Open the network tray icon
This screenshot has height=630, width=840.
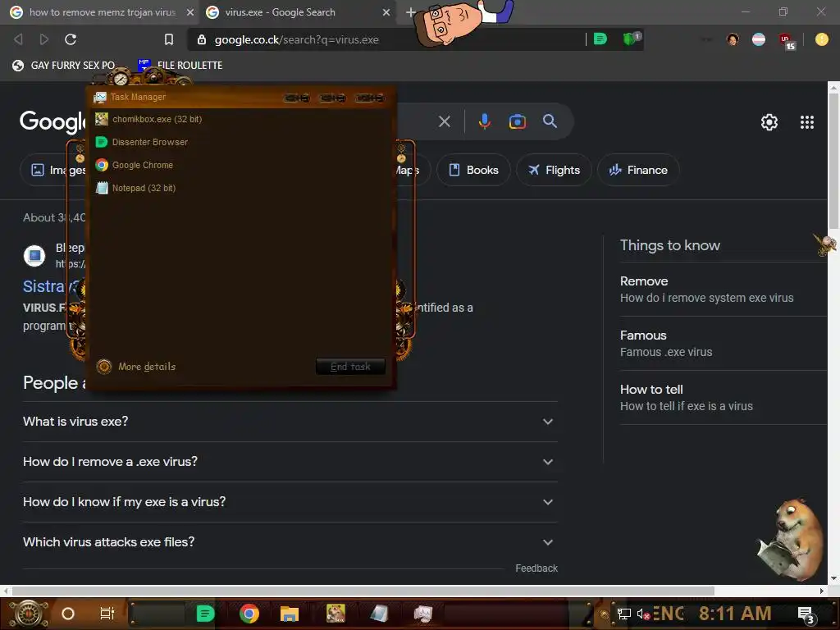click(623, 614)
